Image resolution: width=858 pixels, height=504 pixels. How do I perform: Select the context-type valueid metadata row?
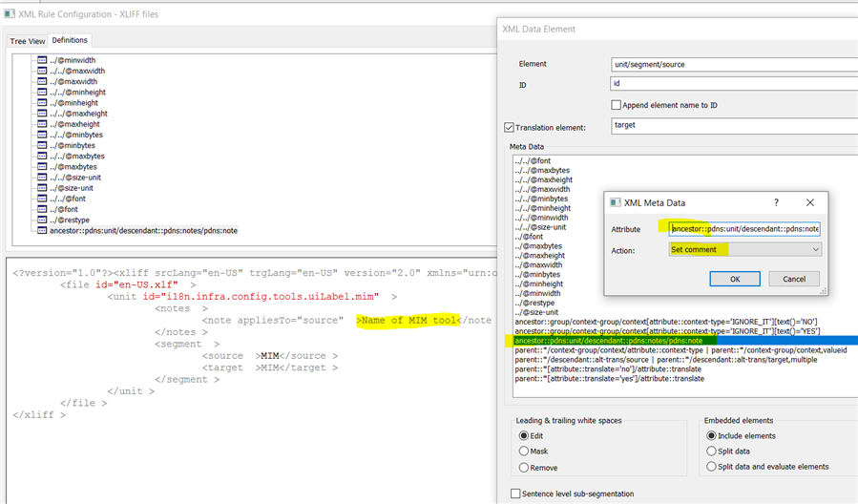(x=680, y=350)
